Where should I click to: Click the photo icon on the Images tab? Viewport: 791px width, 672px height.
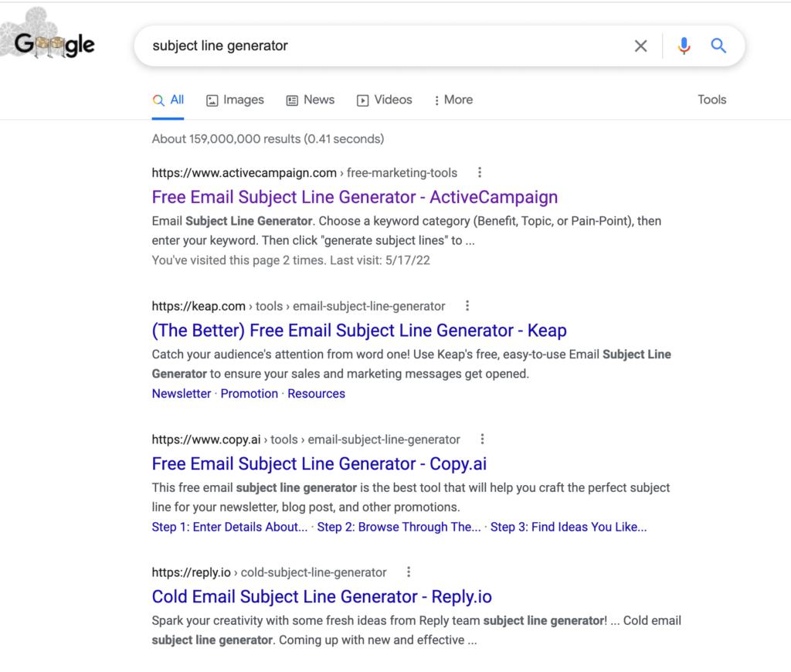[x=211, y=100]
